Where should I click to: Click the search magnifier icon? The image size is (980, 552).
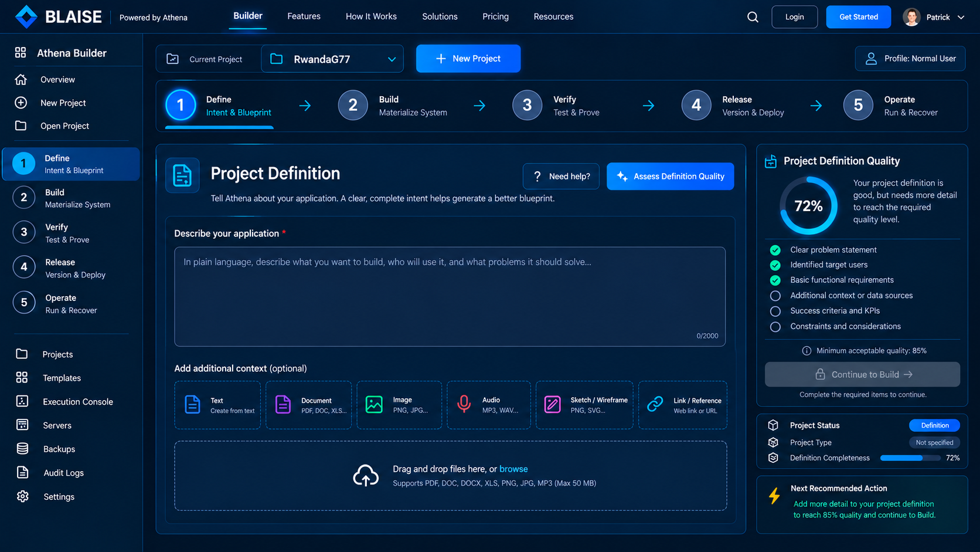(753, 17)
